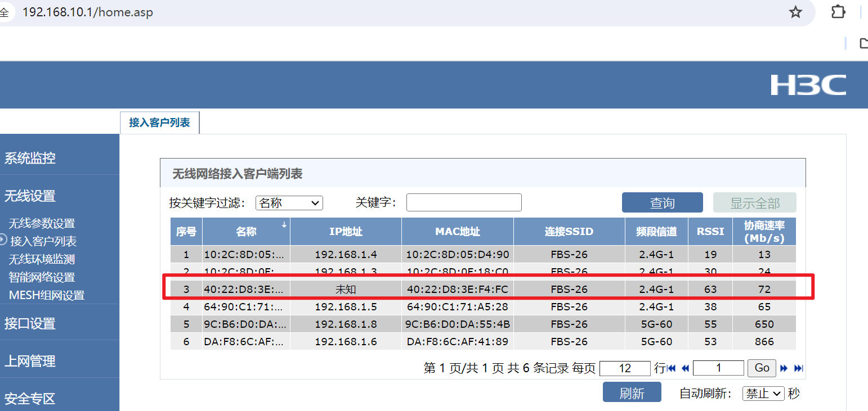Open 系统监控 in the sidebar
Viewport: 868px width, 411px height.
(30, 158)
